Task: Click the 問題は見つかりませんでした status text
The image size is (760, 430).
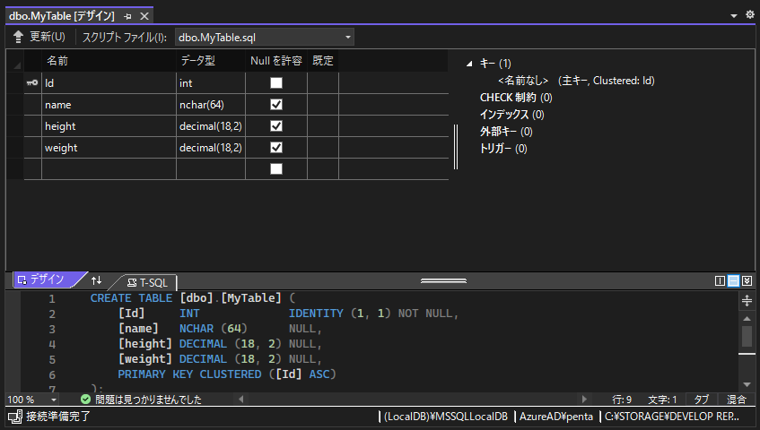Action: point(148,399)
